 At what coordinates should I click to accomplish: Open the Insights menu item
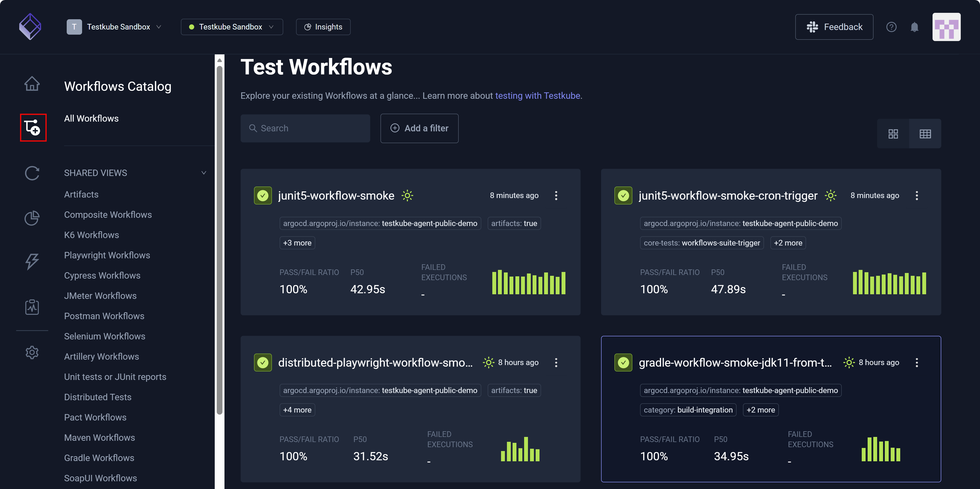(x=323, y=27)
